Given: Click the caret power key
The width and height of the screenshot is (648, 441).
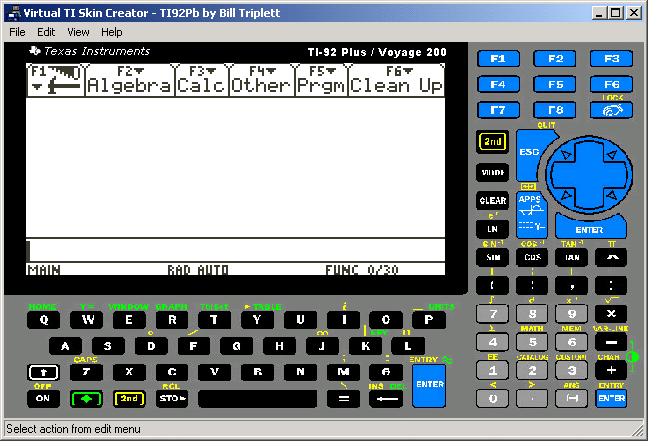Looking at the screenshot, I should [611, 257].
